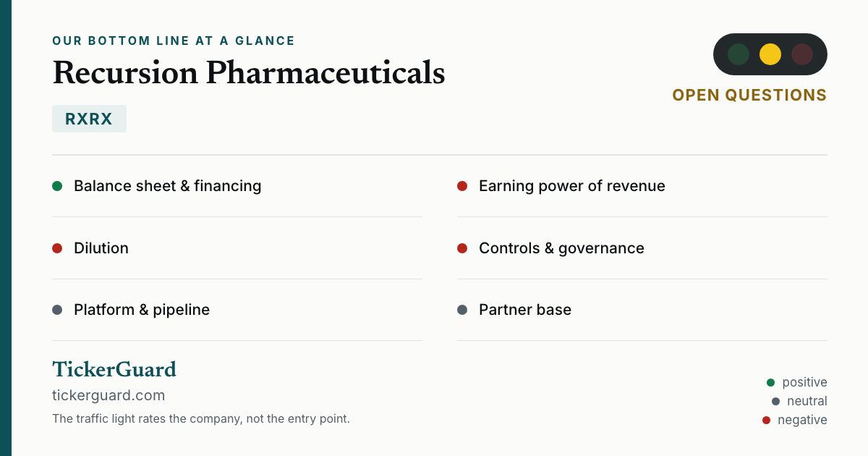Click gray dot beside Platform & pipeline

57,310
